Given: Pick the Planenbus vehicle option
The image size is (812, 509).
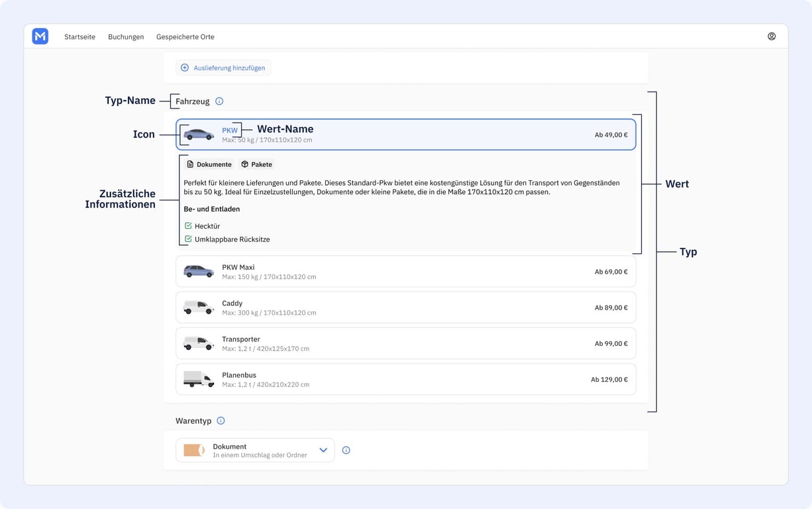Looking at the screenshot, I should point(406,379).
